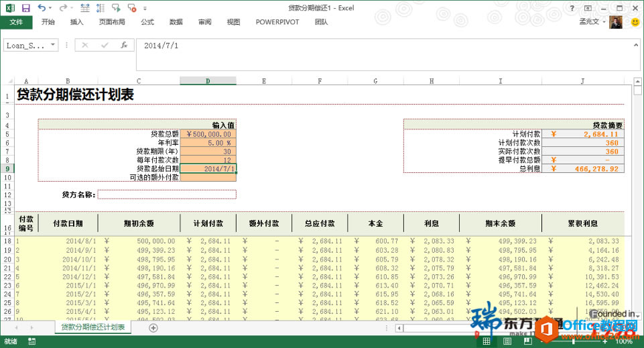Click the Save icon in quick access toolbar
644x348 pixels.
[25, 8]
